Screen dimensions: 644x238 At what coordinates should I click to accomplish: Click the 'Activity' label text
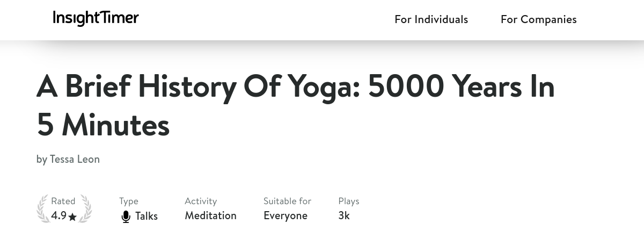[x=201, y=201]
